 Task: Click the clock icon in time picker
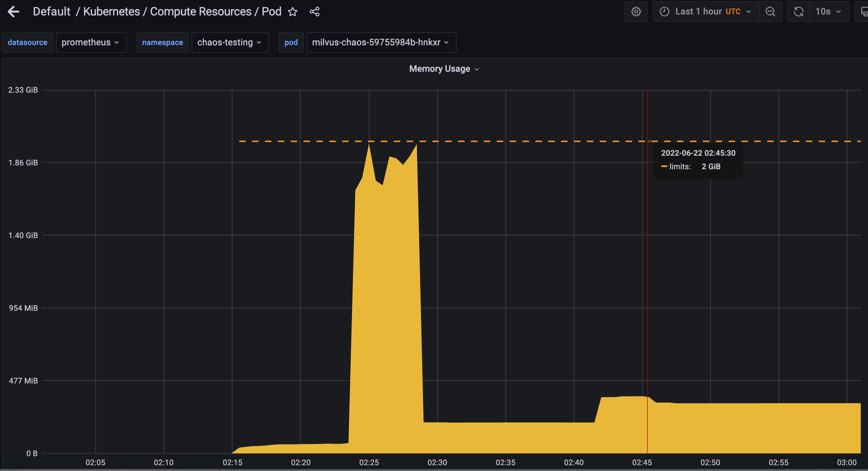click(664, 12)
